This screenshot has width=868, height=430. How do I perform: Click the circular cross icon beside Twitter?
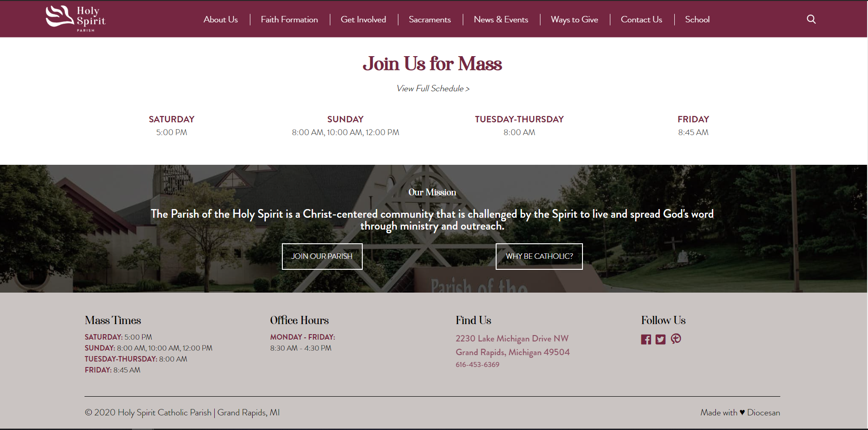pyautogui.click(x=676, y=339)
